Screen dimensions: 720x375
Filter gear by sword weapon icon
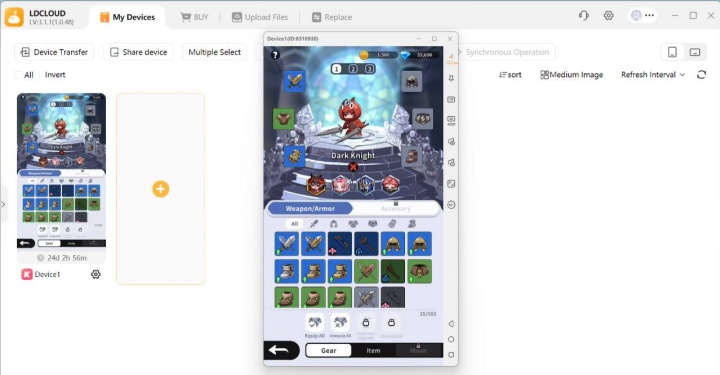pos(314,224)
